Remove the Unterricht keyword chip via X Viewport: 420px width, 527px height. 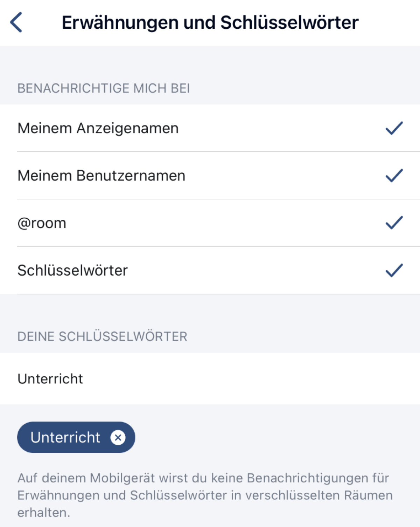click(118, 437)
